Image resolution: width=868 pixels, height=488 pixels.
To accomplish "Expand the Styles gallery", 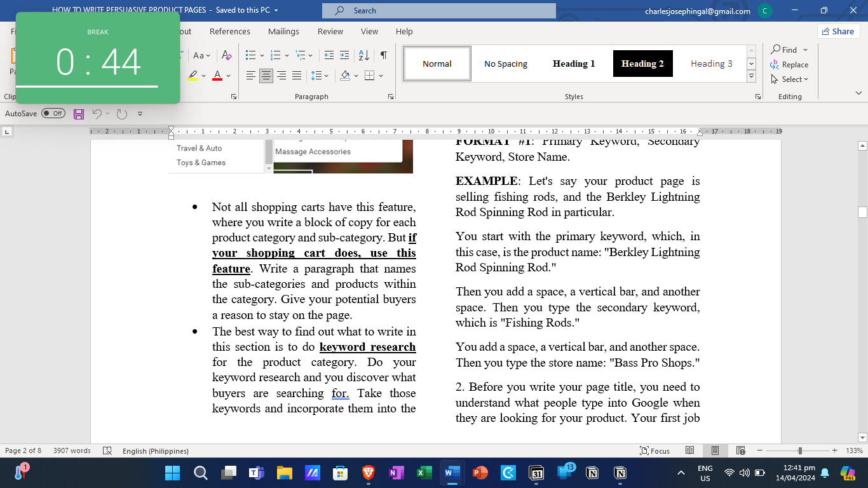I will point(751,76).
